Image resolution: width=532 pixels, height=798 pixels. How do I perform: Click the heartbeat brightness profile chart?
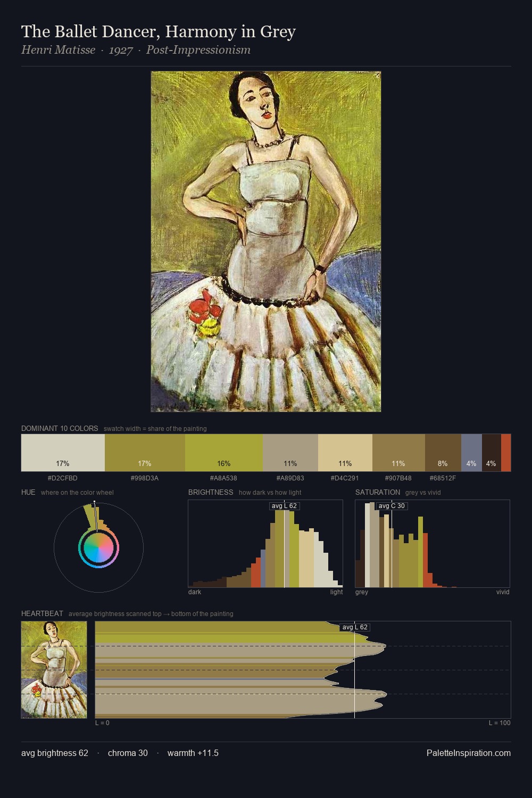pyautogui.click(x=303, y=670)
